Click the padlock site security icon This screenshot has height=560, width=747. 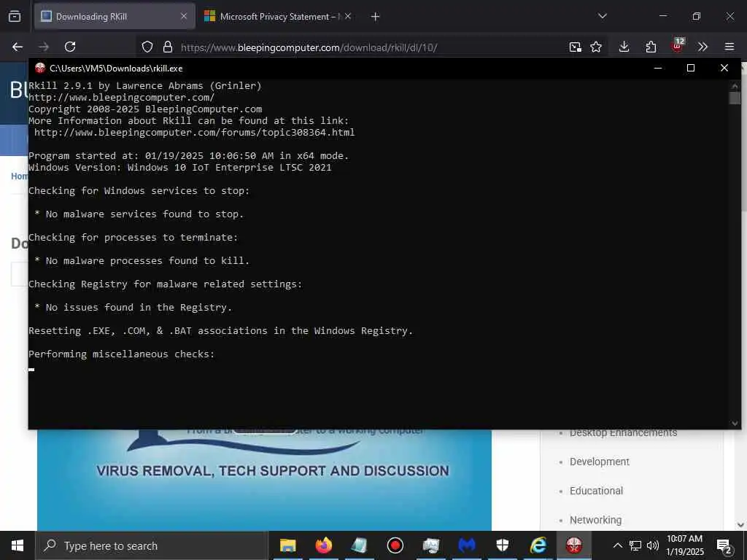(168, 47)
